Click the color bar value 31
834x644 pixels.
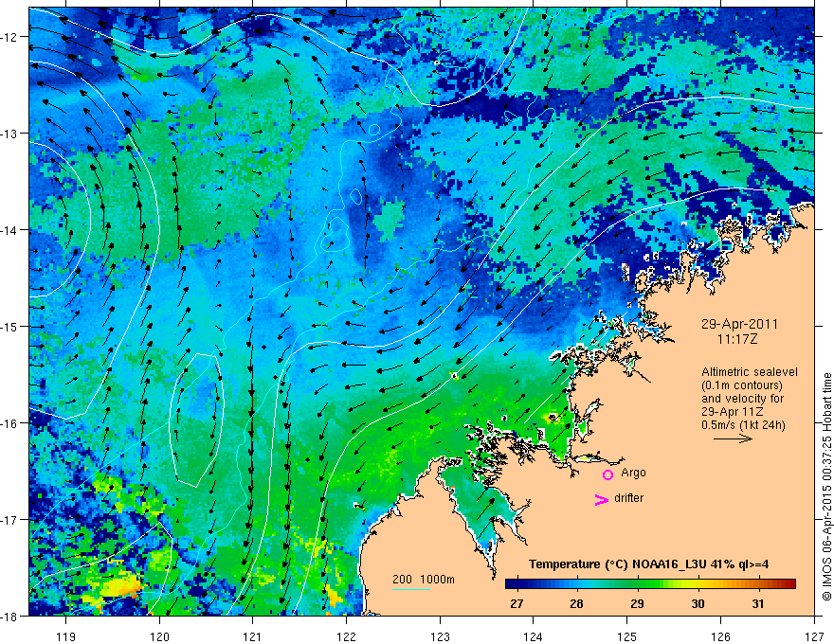tap(758, 603)
